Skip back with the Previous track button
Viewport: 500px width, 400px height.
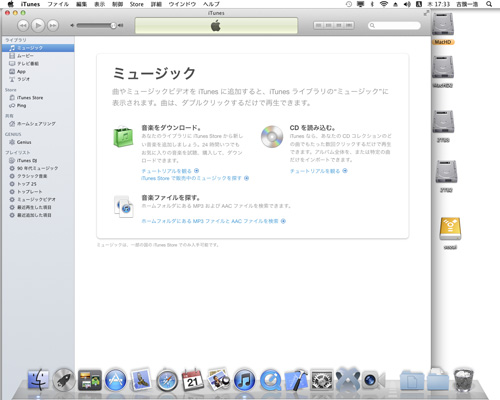point(23,25)
